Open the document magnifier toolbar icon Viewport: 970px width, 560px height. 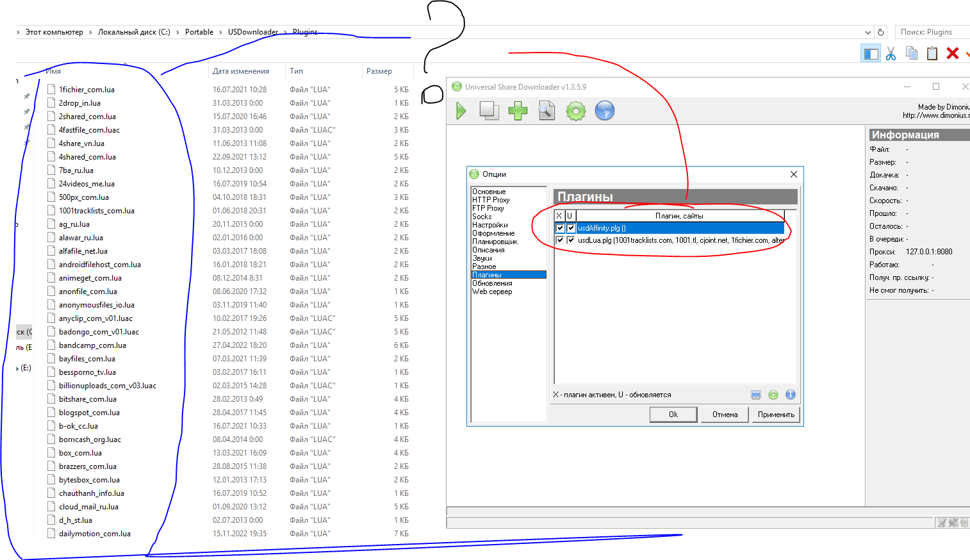pos(547,111)
